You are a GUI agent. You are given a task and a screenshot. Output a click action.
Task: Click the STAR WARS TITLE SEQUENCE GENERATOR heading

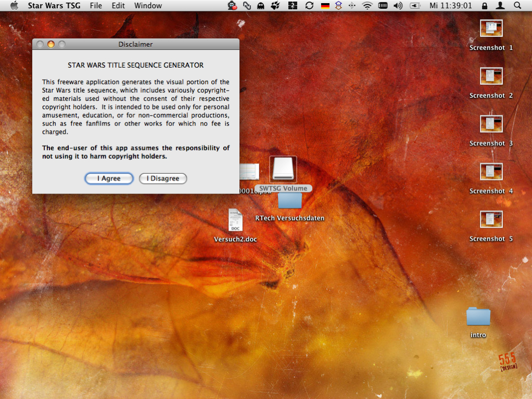click(x=136, y=65)
